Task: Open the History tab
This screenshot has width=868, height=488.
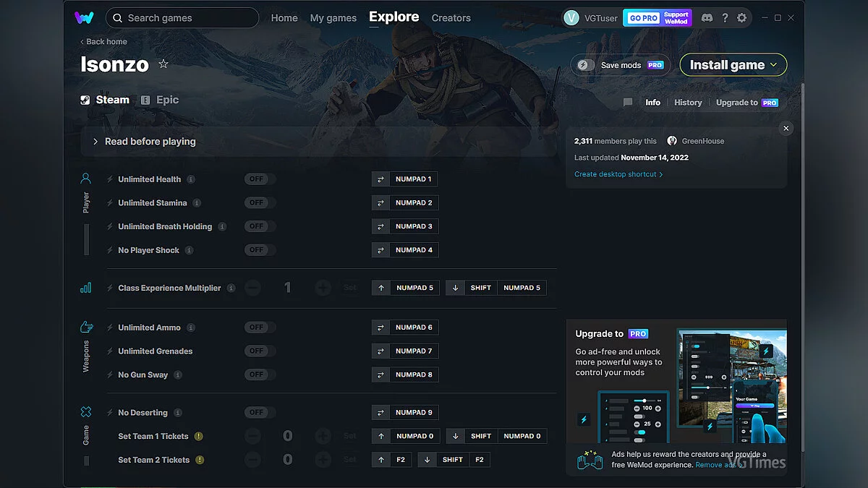Action: 688,103
